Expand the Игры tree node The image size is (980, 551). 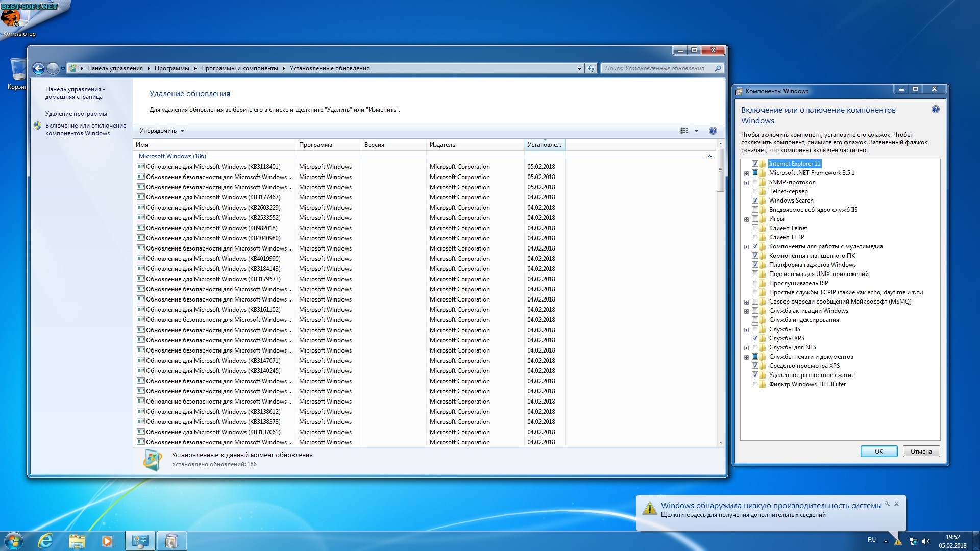(x=746, y=219)
